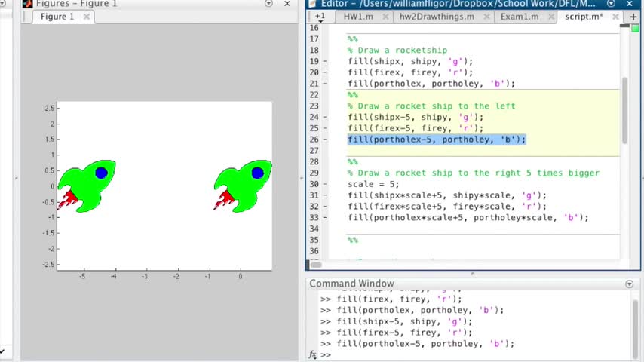Show hidden tabs via +1 dropdown
The image size is (644, 362).
click(320, 17)
